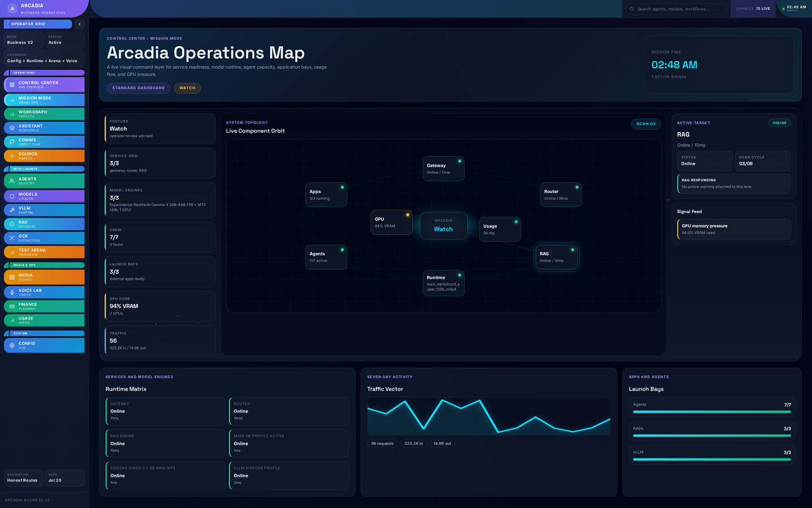Viewport: 812px width, 508px height.
Task: Click the orange Watch pill button
Action: click(187, 88)
